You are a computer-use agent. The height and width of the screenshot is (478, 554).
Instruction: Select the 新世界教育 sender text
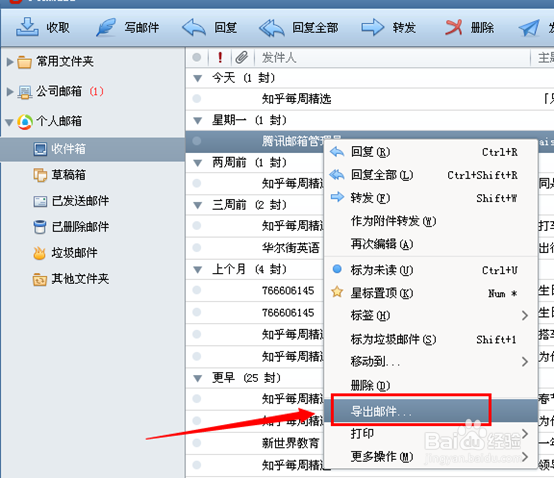pyautogui.click(x=291, y=443)
